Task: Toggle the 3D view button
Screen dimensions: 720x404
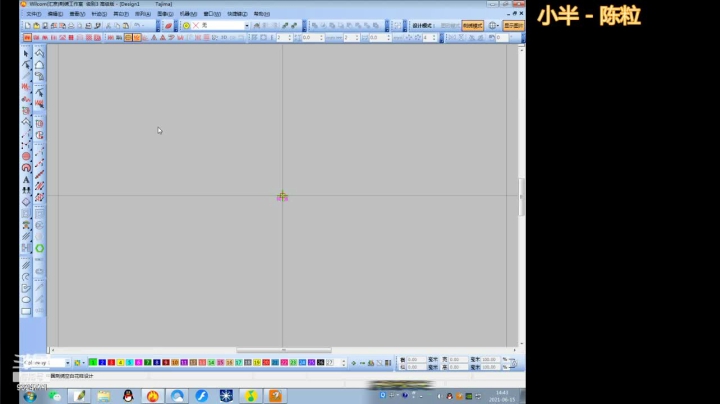Action: click(224, 38)
